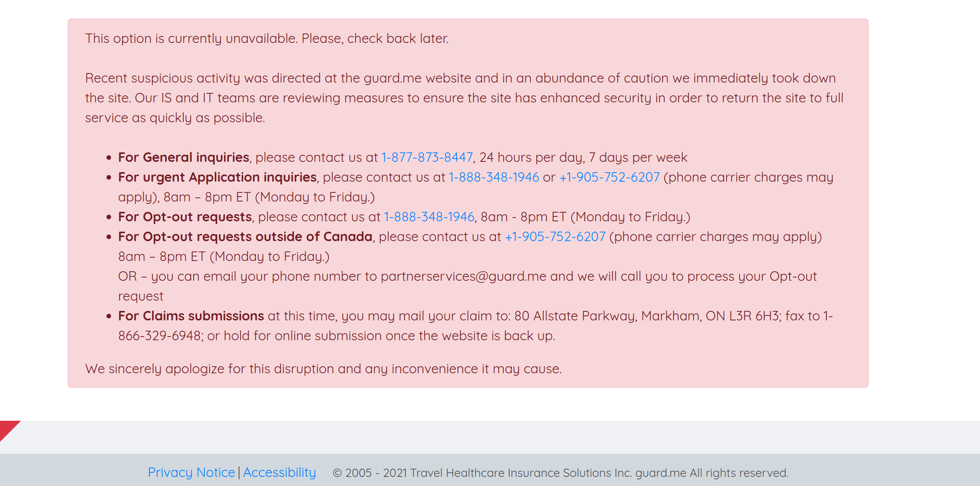Viewport: 980px width, 486px height.
Task: Click +1-905-752-6207 next to urgent Application inquiries
Action: tap(610, 177)
